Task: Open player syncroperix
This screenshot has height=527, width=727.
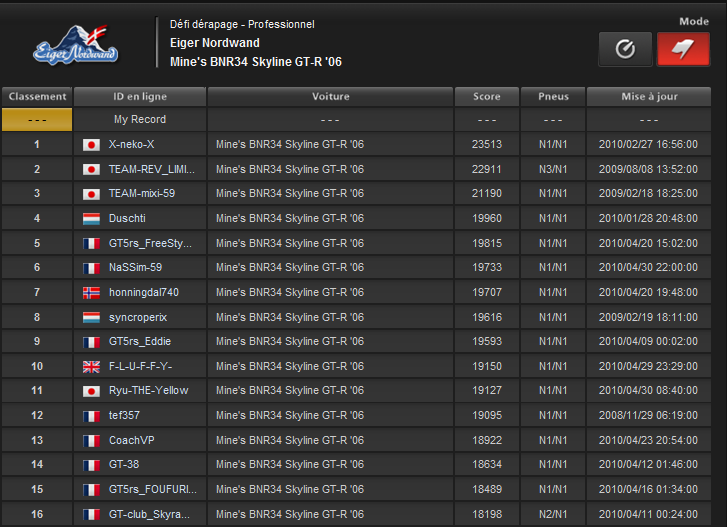Action: coord(138,317)
